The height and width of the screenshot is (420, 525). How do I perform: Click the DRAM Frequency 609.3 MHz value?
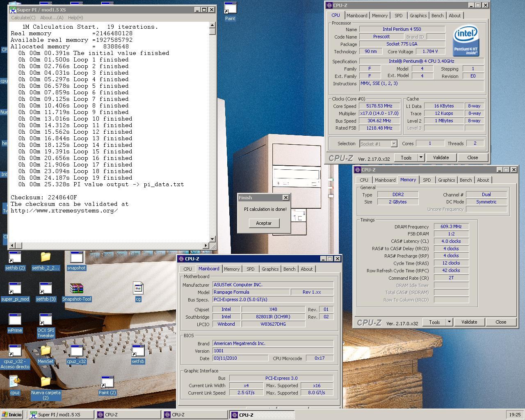click(x=451, y=226)
